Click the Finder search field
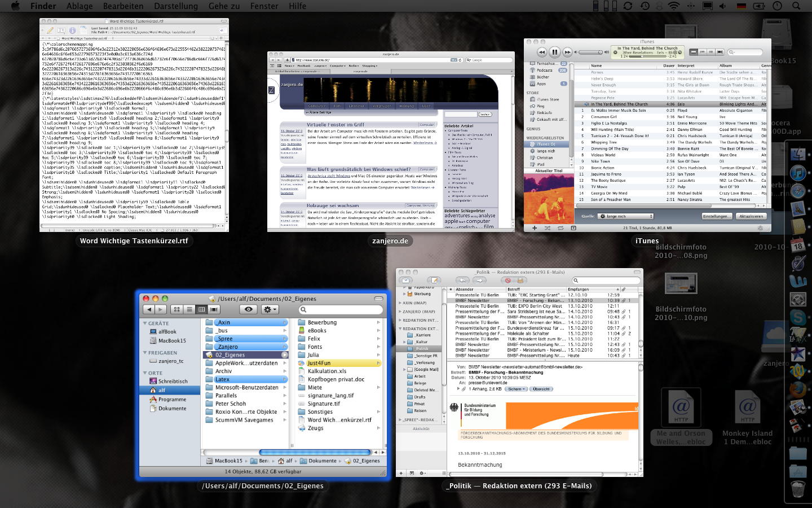The height and width of the screenshot is (508, 812). point(341,309)
